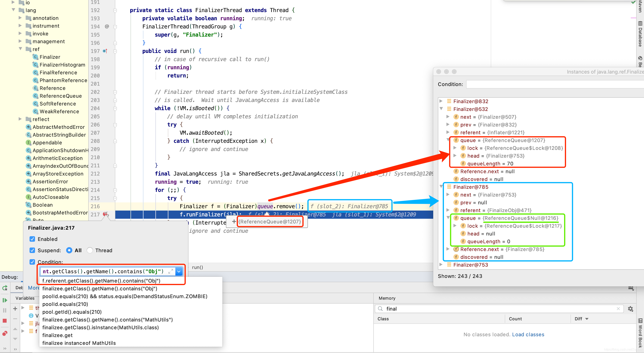This screenshot has height=353, width=644.
Task: Uncheck the Enabled checkbox
Action: point(32,239)
